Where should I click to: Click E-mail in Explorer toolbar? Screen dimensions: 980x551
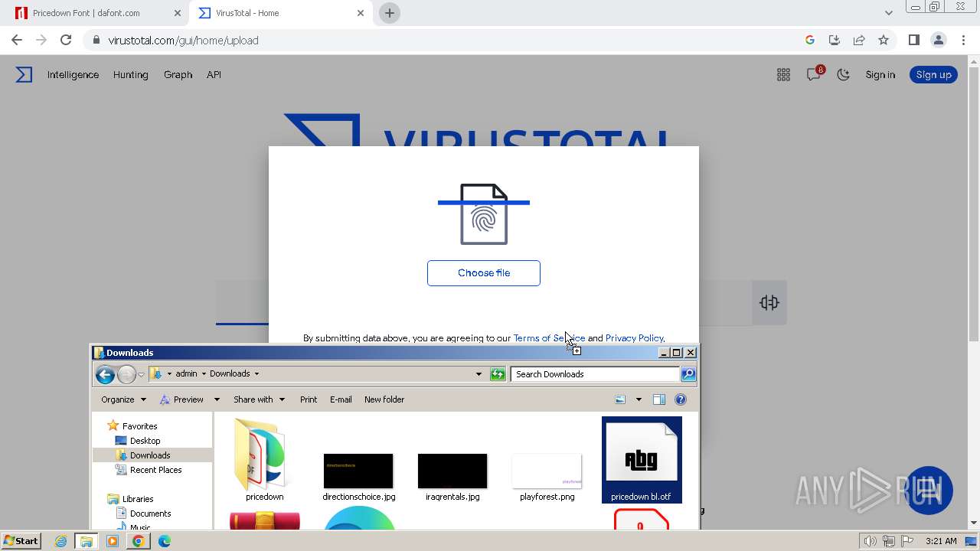341,399
